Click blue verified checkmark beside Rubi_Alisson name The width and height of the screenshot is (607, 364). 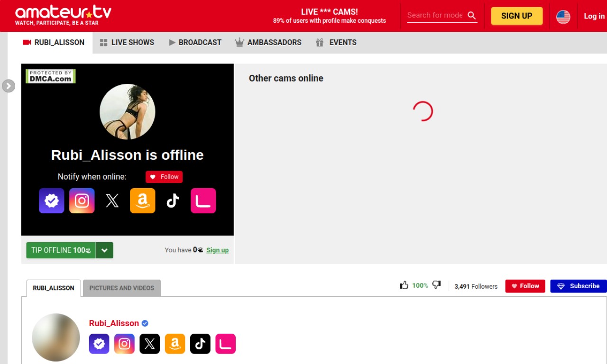(x=145, y=323)
